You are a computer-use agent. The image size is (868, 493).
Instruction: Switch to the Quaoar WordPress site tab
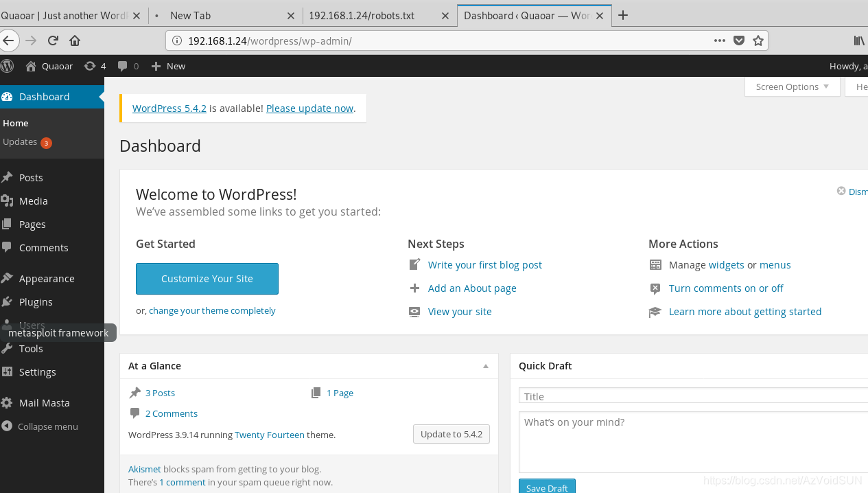pos(65,15)
